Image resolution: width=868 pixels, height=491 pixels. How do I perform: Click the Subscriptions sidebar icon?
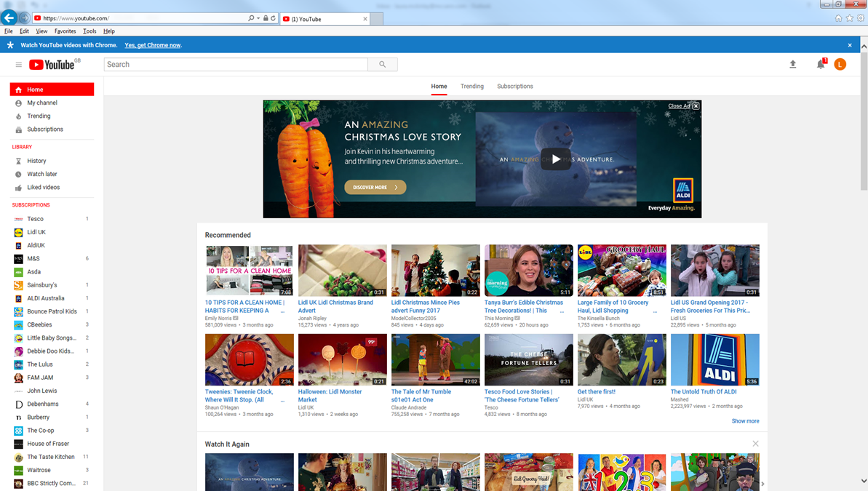pyautogui.click(x=18, y=129)
